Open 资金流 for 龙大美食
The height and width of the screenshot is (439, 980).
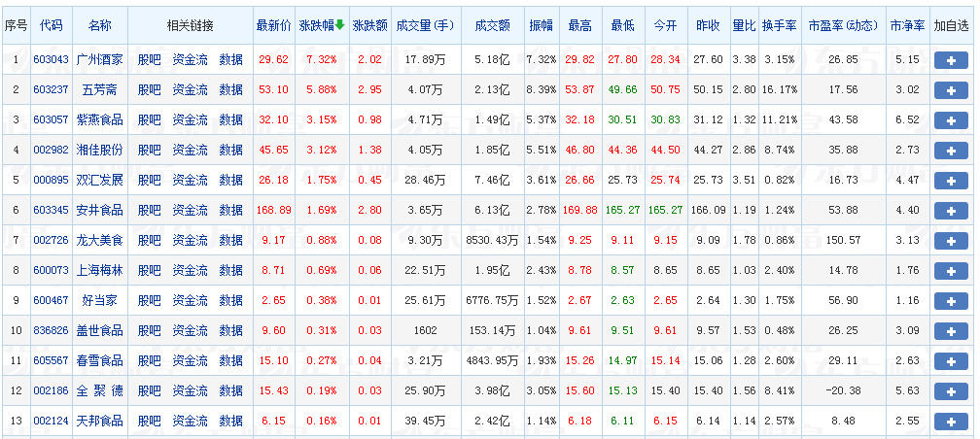[x=190, y=241]
